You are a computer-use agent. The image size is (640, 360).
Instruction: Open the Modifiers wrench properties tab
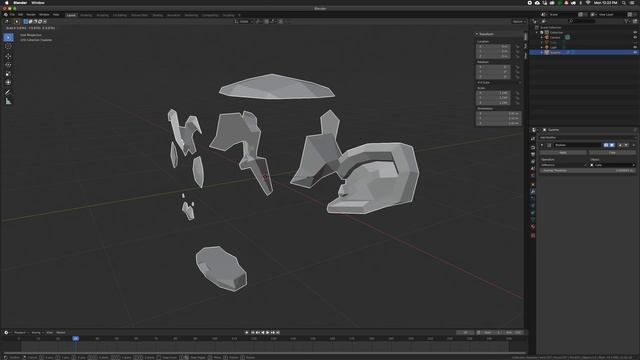(x=533, y=191)
